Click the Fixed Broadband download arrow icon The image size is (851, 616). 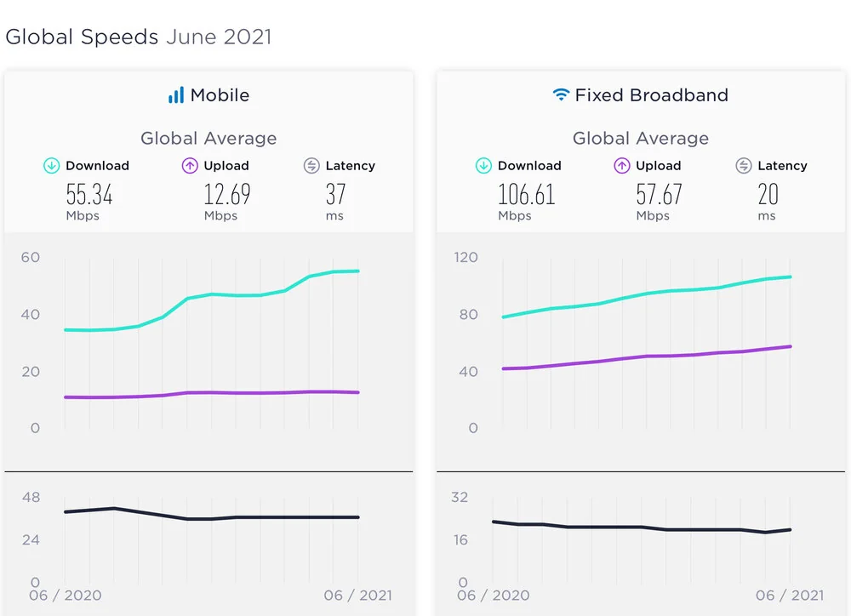484,166
